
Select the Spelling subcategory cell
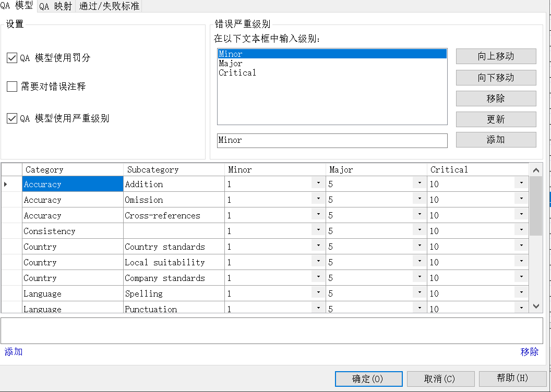[174, 293]
